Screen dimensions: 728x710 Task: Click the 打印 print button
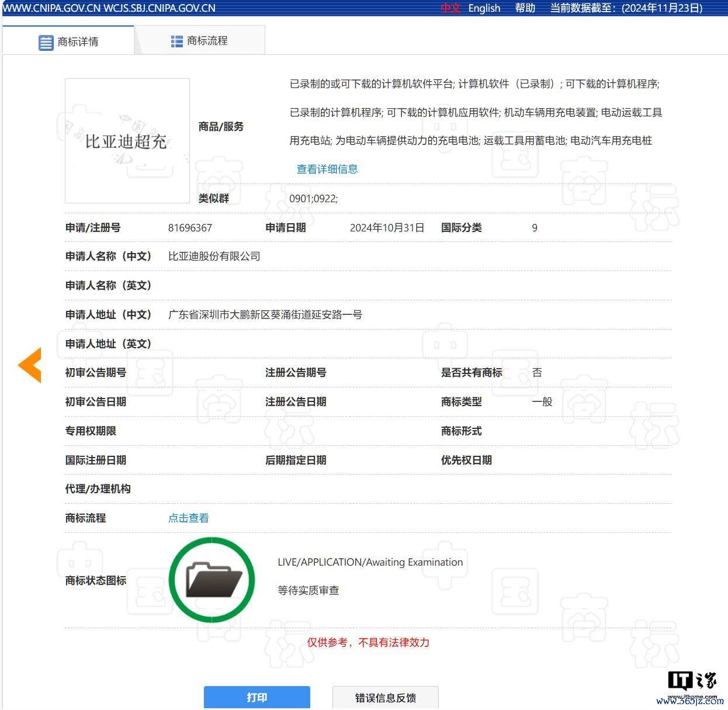tap(257, 697)
